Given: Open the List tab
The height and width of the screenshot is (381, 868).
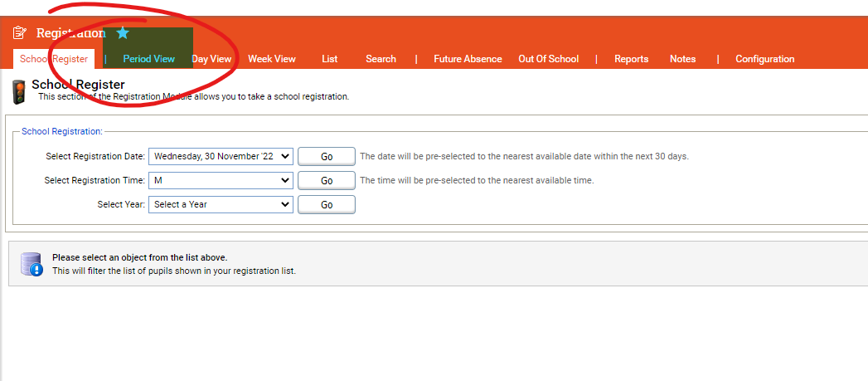Looking at the screenshot, I should 329,59.
